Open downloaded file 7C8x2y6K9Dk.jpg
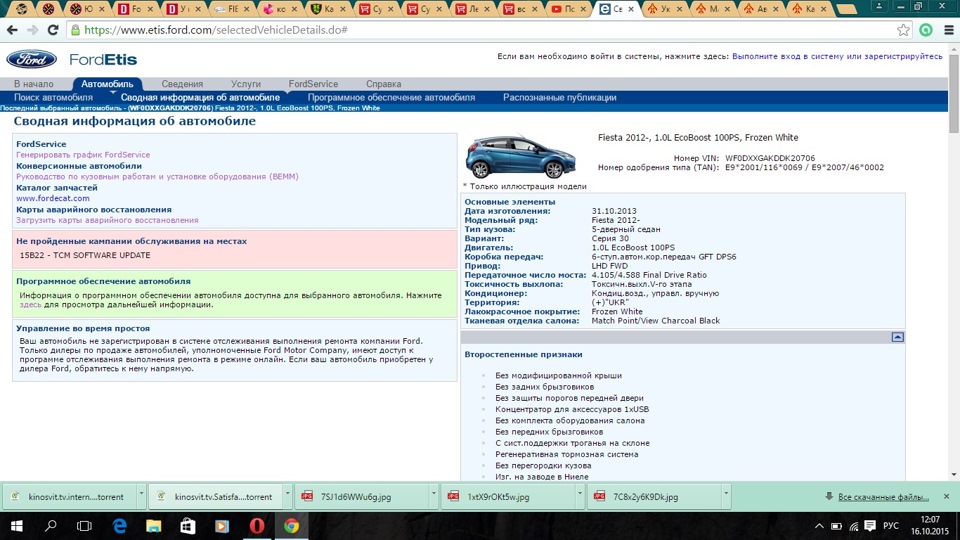The height and width of the screenshot is (540, 960). [654, 497]
